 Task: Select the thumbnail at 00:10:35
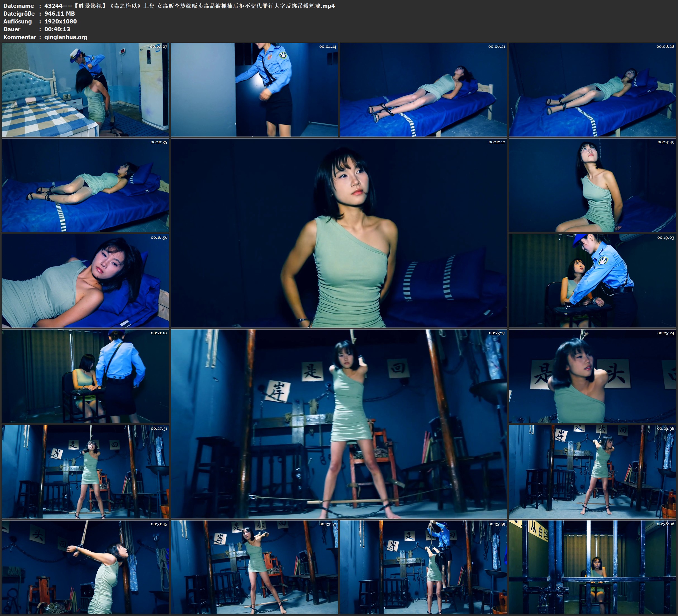click(85, 185)
